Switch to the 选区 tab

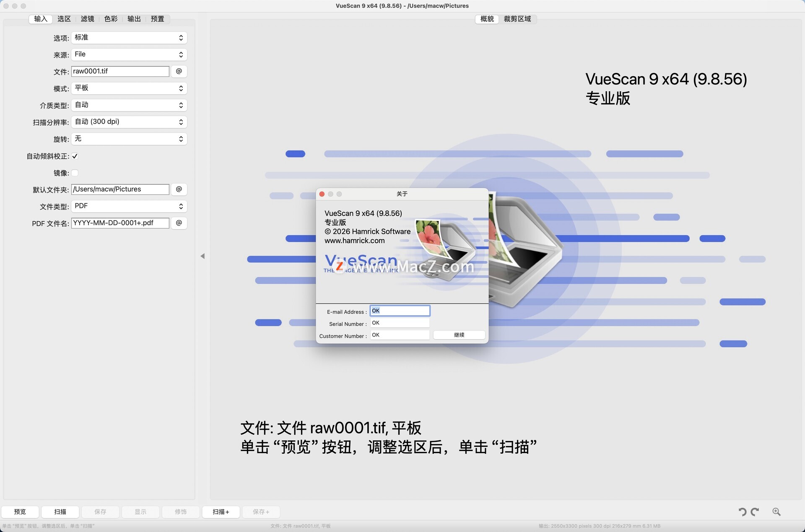click(x=64, y=19)
